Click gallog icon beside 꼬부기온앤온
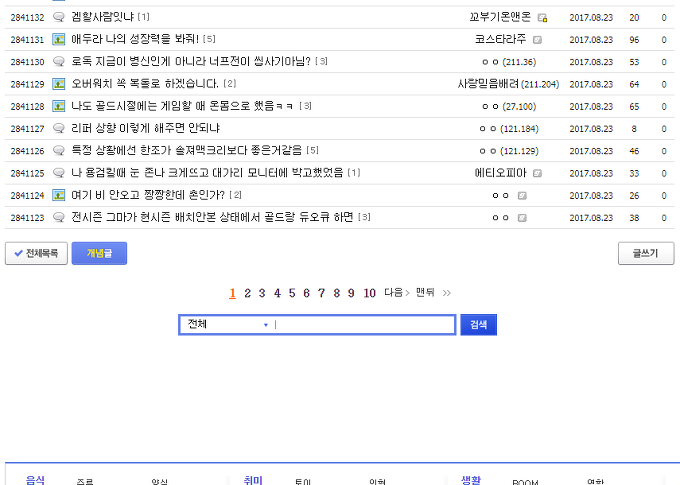The height and width of the screenshot is (485, 680). (x=542, y=18)
